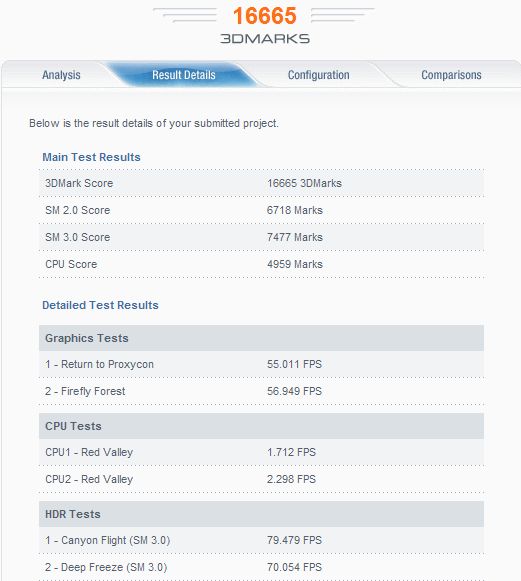The width and height of the screenshot is (521, 581).
Task: Select the 56.949 FPS value
Action: [x=294, y=391]
